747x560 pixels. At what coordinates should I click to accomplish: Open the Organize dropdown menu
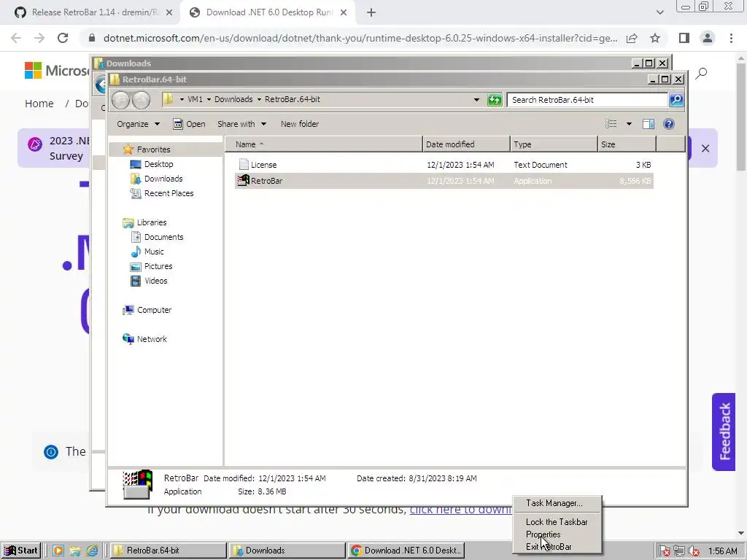[138, 124]
